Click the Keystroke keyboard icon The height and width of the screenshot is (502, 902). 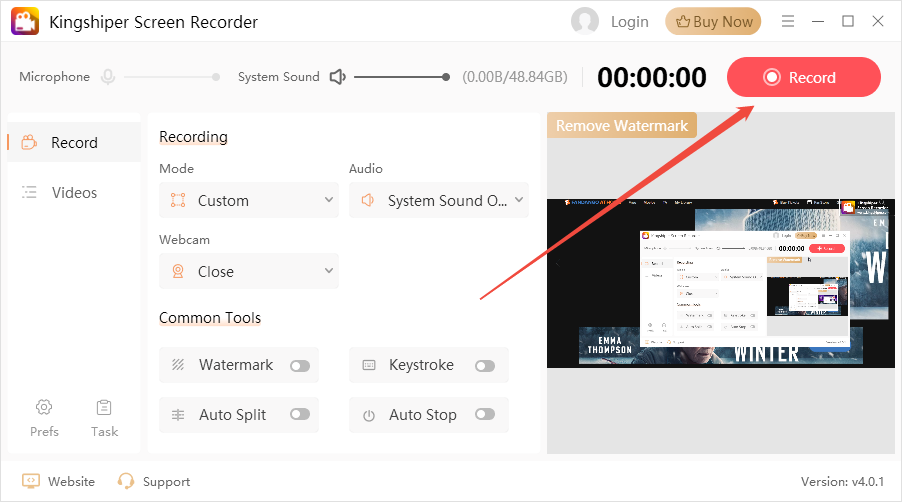click(369, 365)
